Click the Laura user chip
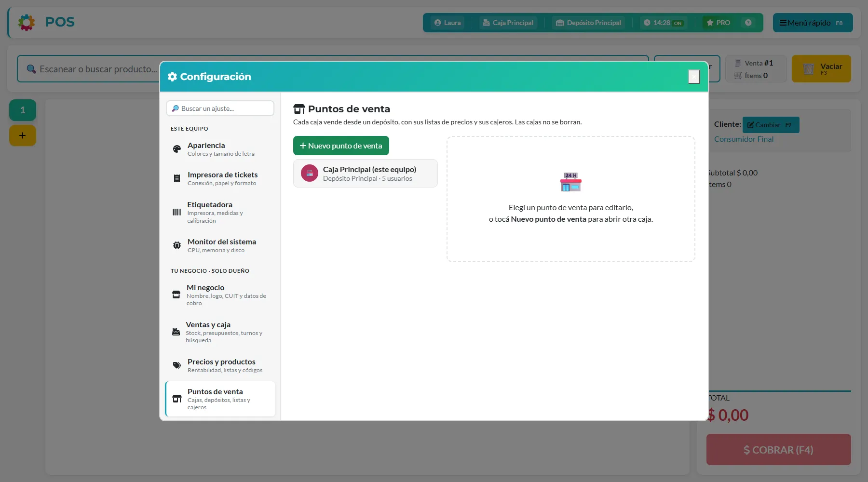868x482 pixels. click(448, 23)
